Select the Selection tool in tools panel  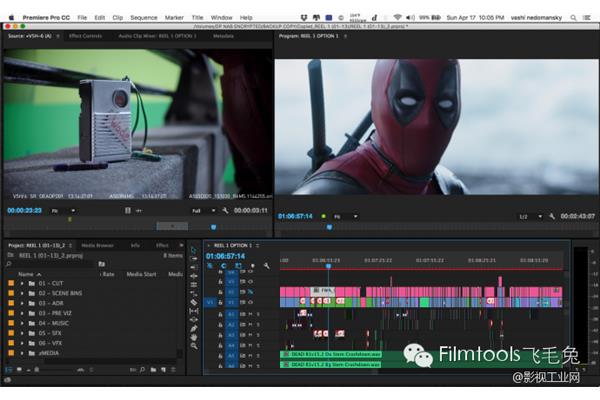pyautogui.click(x=194, y=250)
